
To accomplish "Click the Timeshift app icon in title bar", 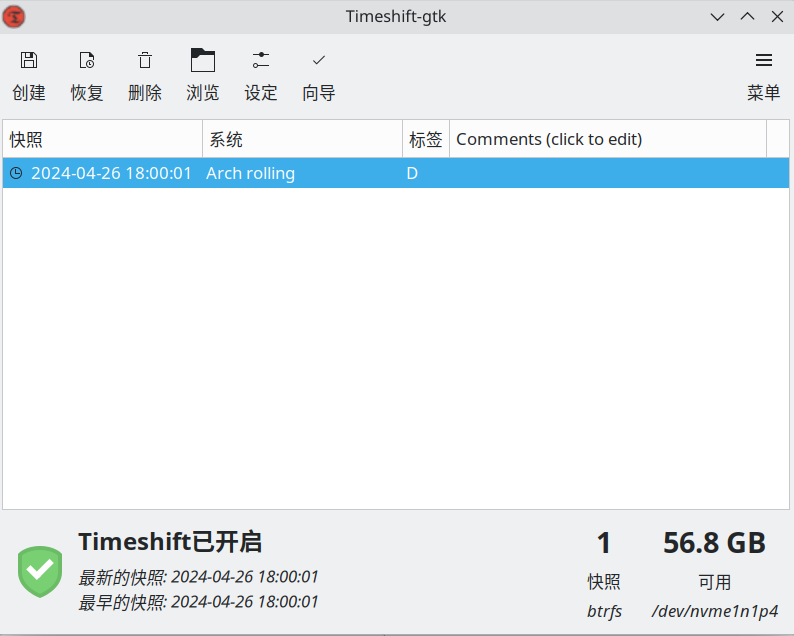I will click(x=16, y=16).
